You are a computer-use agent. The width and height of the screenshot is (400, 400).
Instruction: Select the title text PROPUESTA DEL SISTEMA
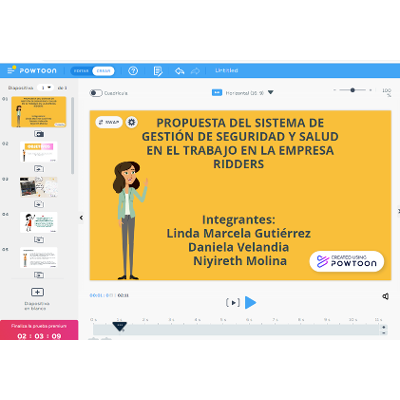click(x=240, y=143)
